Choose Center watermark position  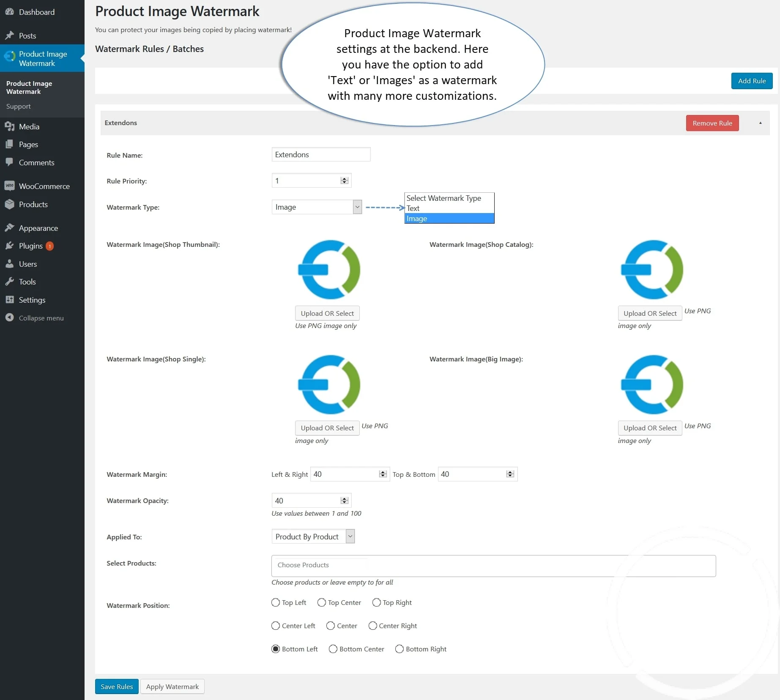(x=331, y=626)
